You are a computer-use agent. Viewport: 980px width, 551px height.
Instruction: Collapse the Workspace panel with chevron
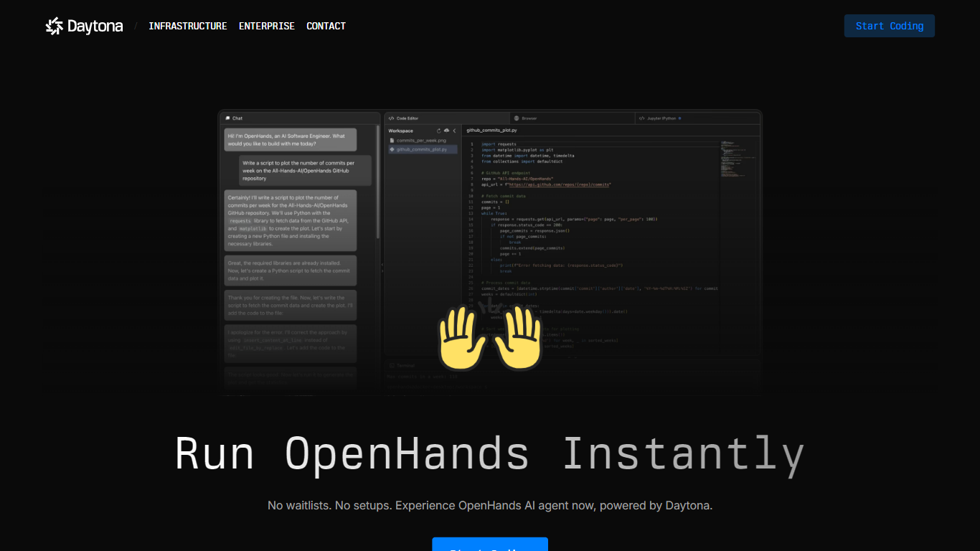tap(454, 131)
